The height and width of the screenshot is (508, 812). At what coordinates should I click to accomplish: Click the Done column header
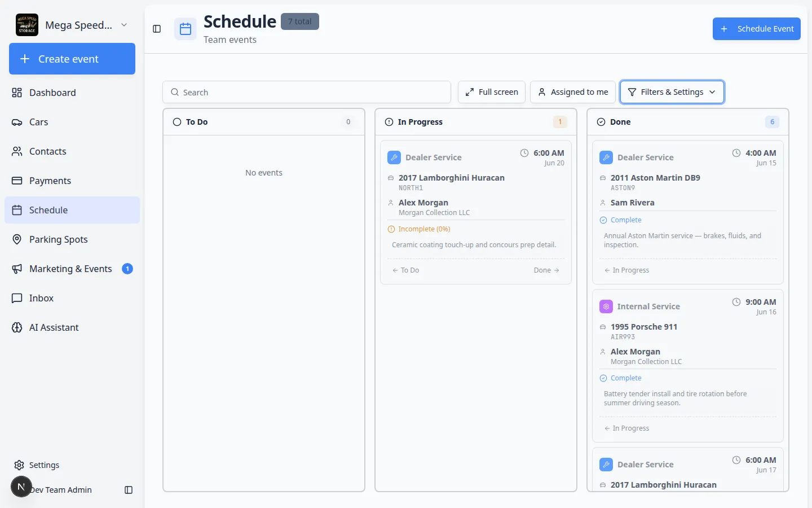pyautogui.click(x=688, y=122)
